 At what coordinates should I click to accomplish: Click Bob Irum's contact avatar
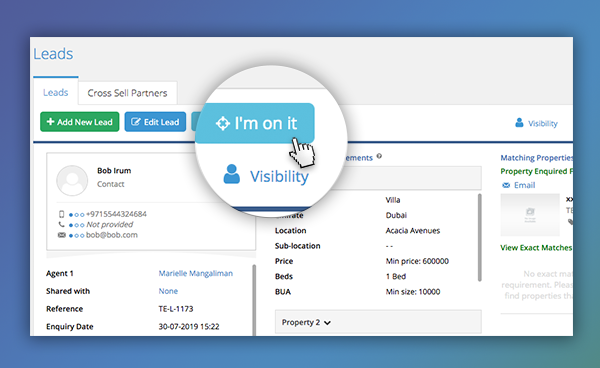72,180
